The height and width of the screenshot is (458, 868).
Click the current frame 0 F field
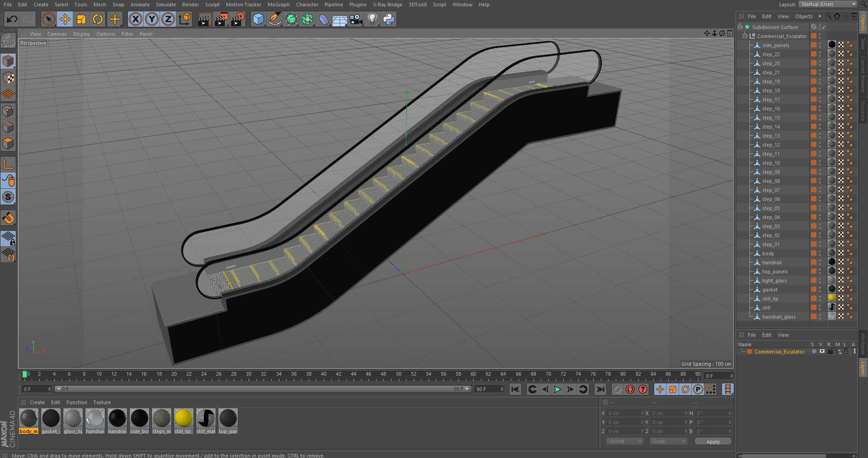point(37,389)
